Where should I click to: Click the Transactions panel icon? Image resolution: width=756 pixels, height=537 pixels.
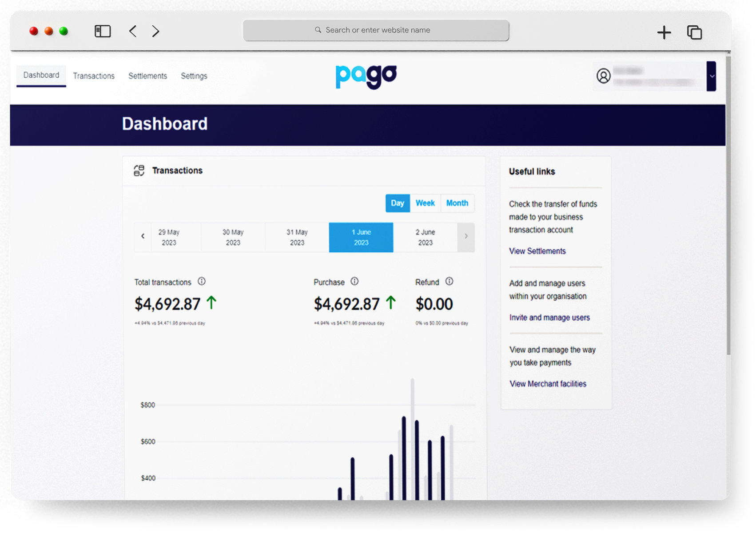138,170
